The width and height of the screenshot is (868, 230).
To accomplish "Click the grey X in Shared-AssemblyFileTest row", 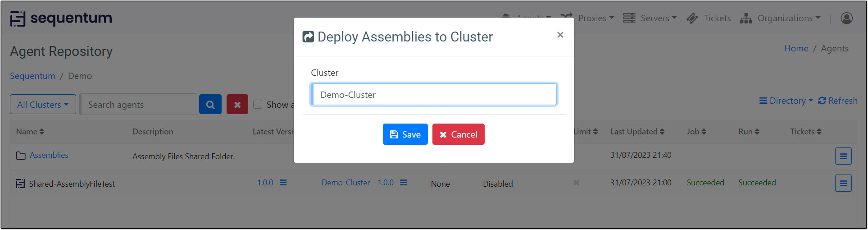I will point(576,183).
